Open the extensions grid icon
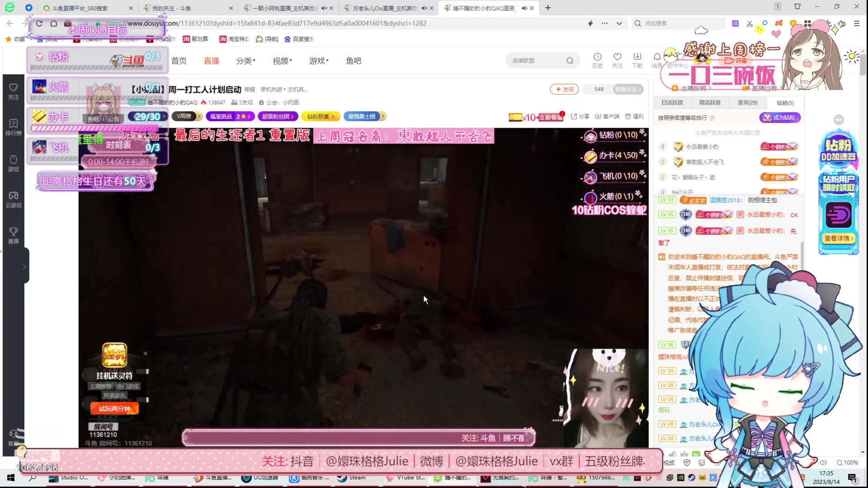Image resolution: width=868 pixels, height=488 pixels. [807, 23]
